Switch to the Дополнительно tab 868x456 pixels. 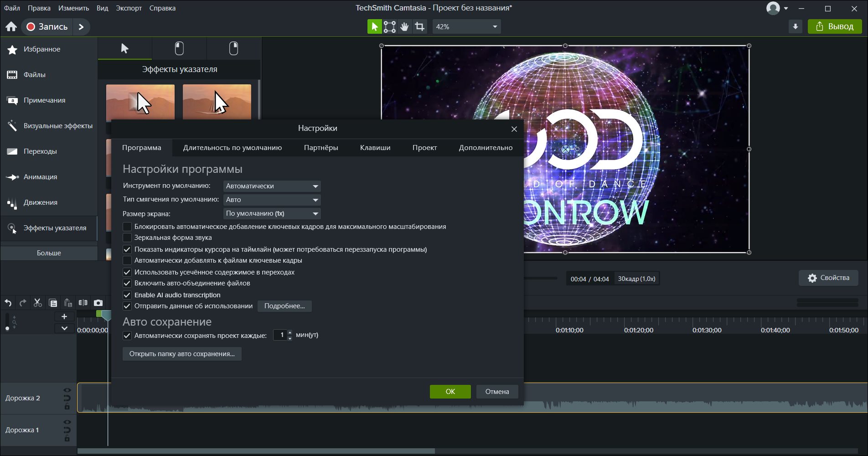click(x=486, y=148)
